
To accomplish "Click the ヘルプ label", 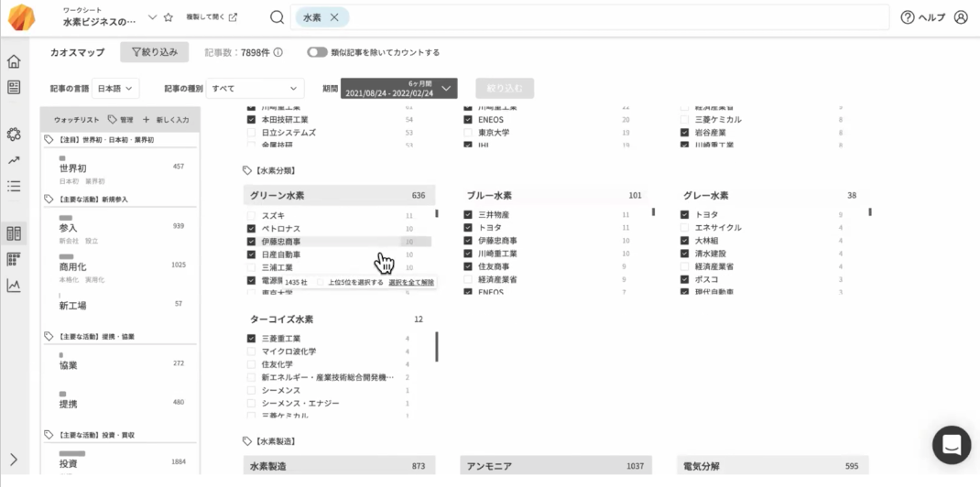I will pos(931,17).
